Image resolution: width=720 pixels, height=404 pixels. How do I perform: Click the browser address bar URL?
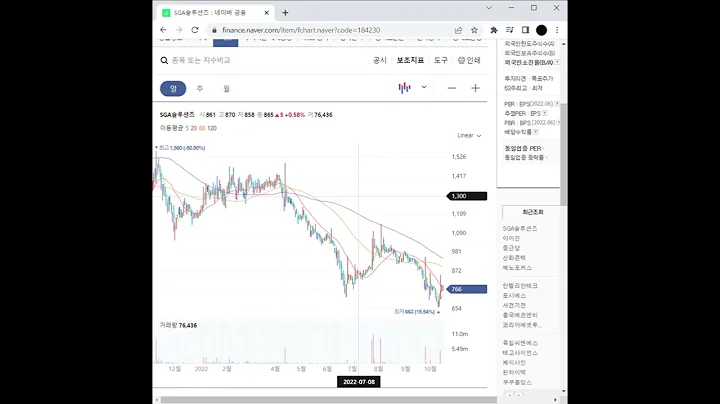tap(301, 30)
